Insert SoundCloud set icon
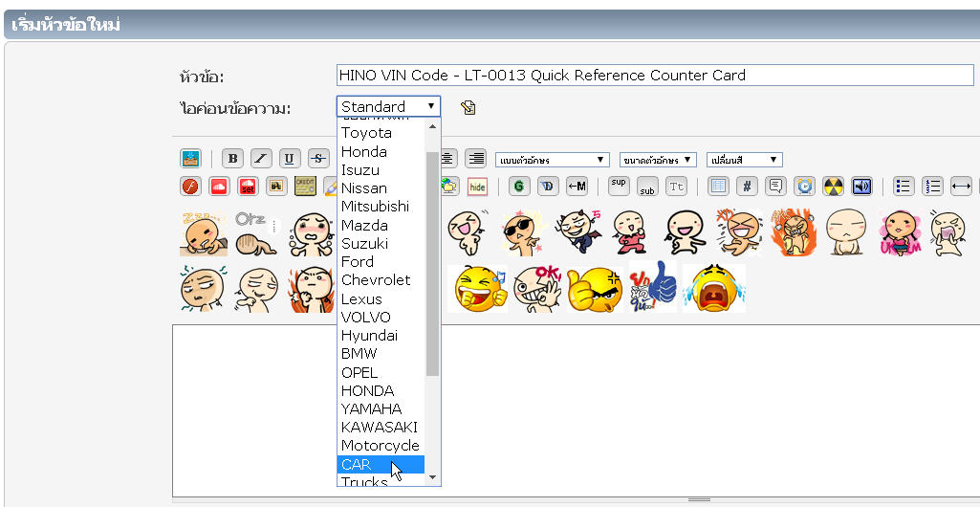 [248, 187]
